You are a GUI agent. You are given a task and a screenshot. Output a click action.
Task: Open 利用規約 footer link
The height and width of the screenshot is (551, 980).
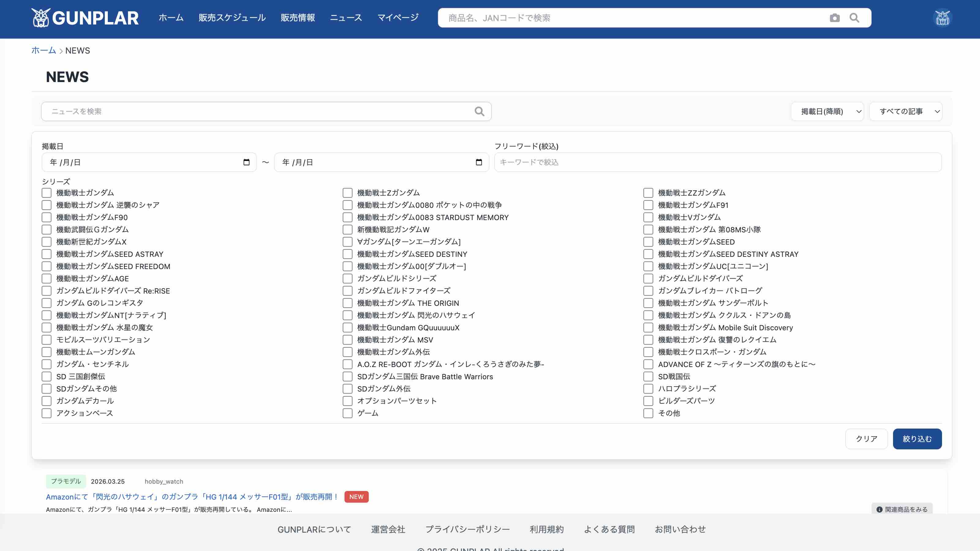[547, 529]
